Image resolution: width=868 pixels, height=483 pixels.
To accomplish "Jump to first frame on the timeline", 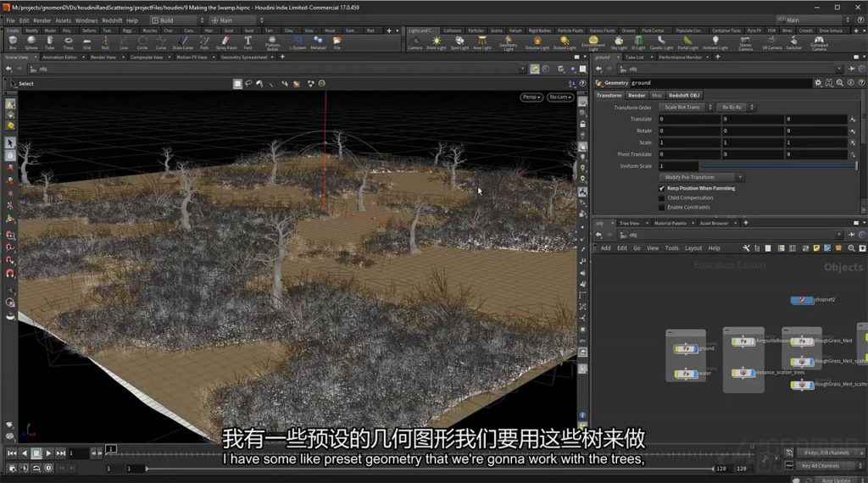I will coord(12,453).
